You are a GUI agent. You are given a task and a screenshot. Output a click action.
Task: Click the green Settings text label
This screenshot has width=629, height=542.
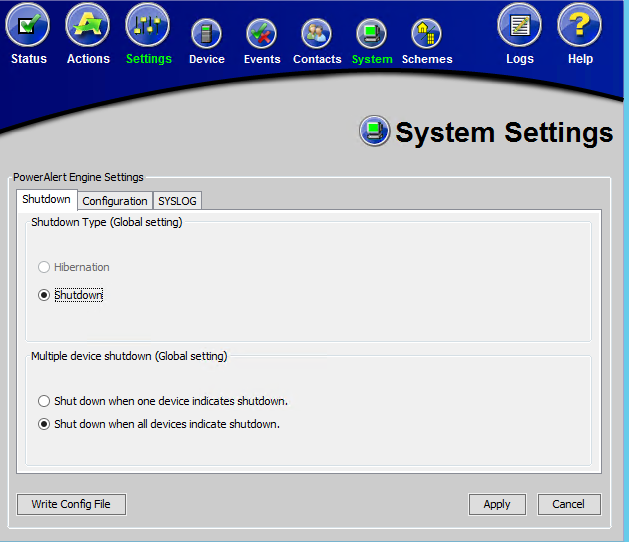[149, 59]
